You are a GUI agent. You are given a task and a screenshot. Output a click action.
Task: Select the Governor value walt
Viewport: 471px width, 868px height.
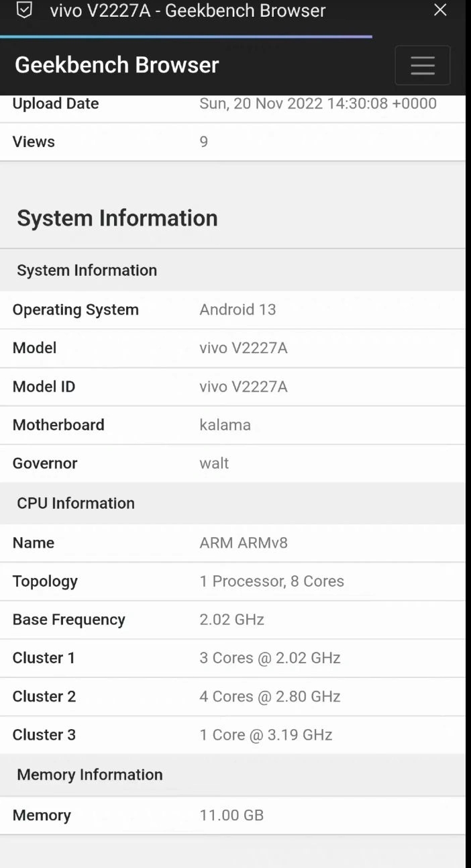pos(214,463)
